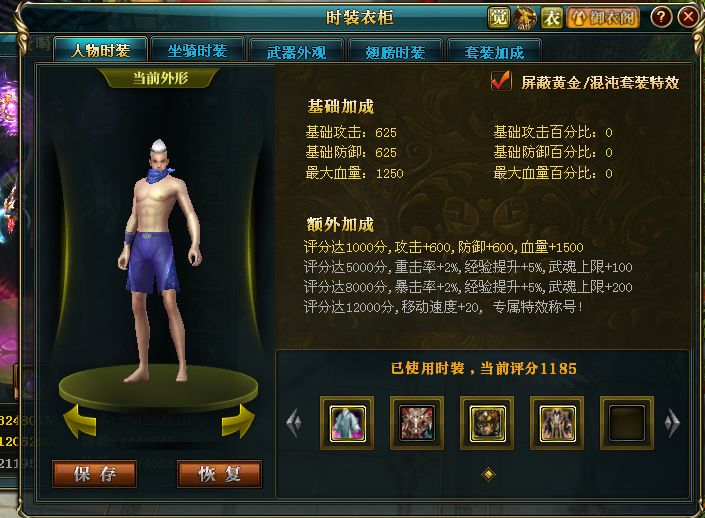Click the 恢复 restore button

tap(219, 474)
